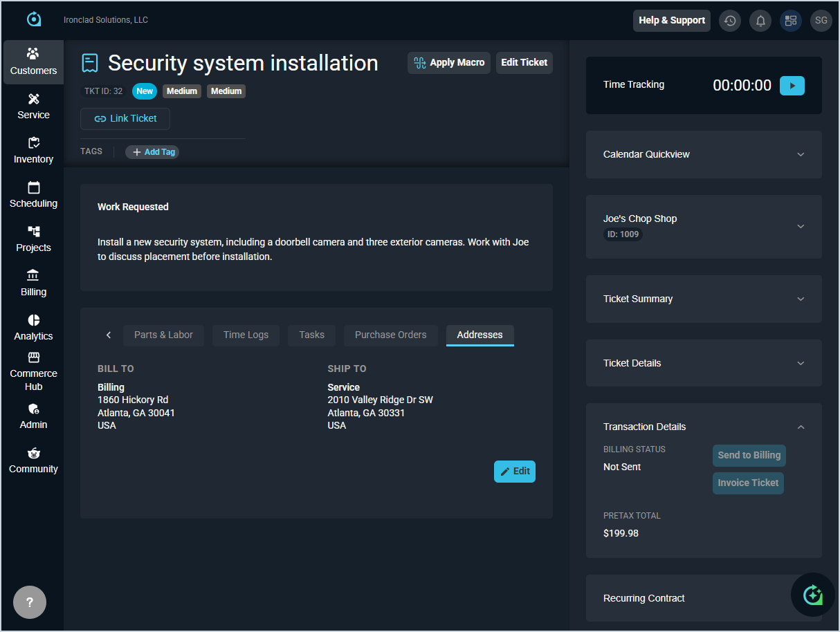Click the notifications bell icon
840x632 pixels.
(x=760, y=21)
